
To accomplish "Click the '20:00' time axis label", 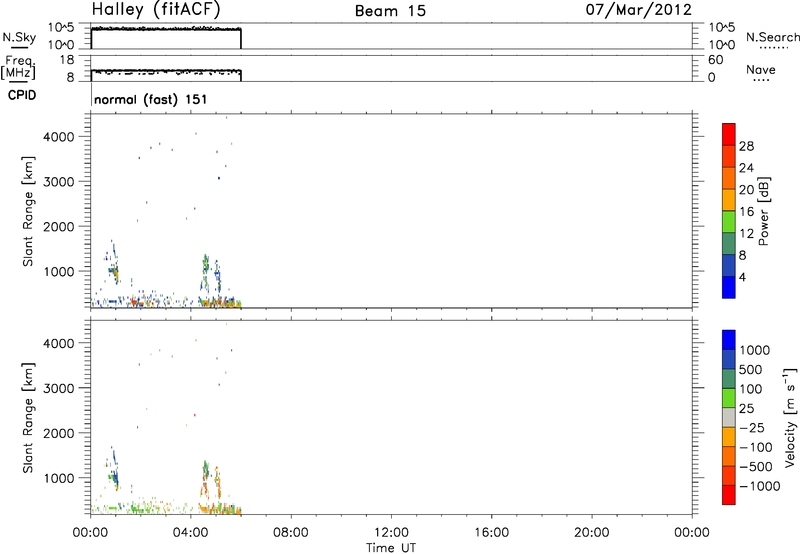I will [592, 533].
